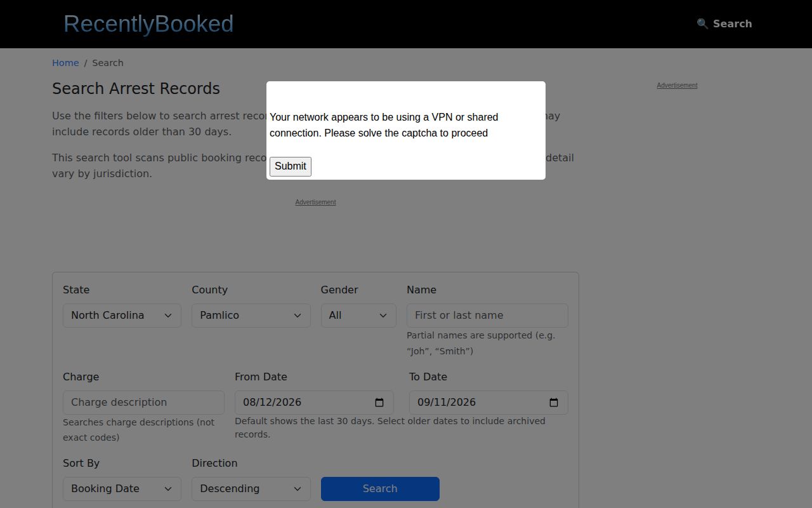Expand the County dropdown showing Pamlico

click(x=251, y=316)
